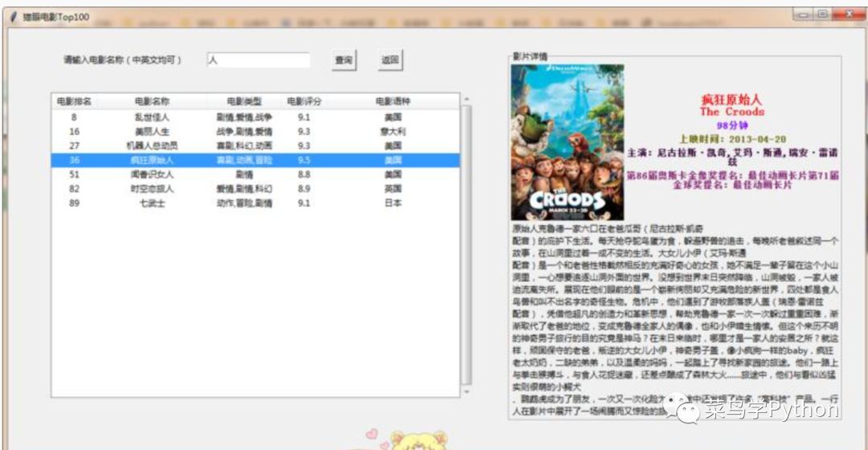Click the 电影名称 column header
The height and width of the screenshot is (450, 868).
(152, 101)
